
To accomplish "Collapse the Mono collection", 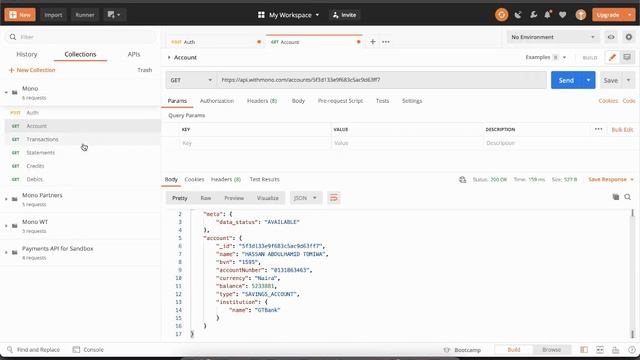I will (6, 93).
